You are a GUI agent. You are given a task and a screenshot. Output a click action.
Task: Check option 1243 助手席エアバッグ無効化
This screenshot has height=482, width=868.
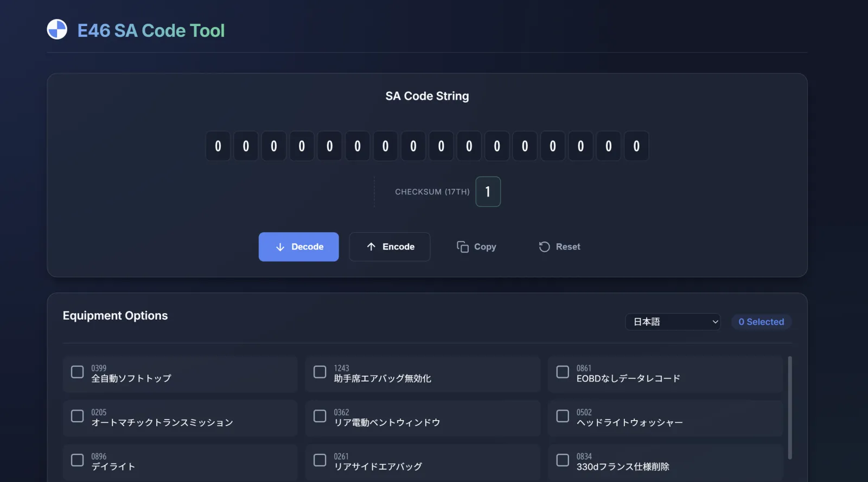pos(320,372)
